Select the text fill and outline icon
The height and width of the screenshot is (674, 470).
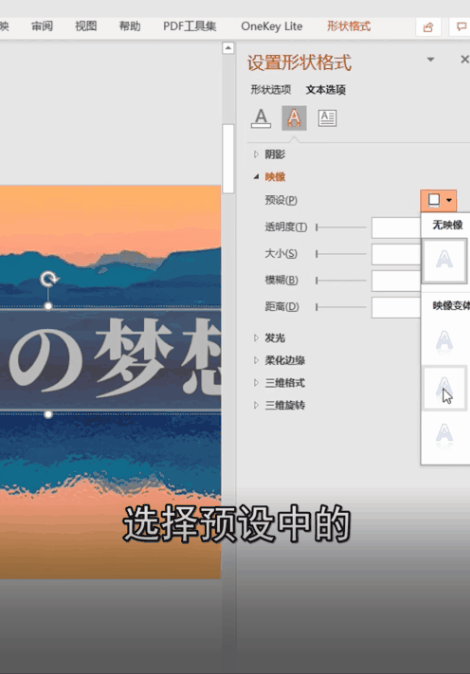pos(261,118)
